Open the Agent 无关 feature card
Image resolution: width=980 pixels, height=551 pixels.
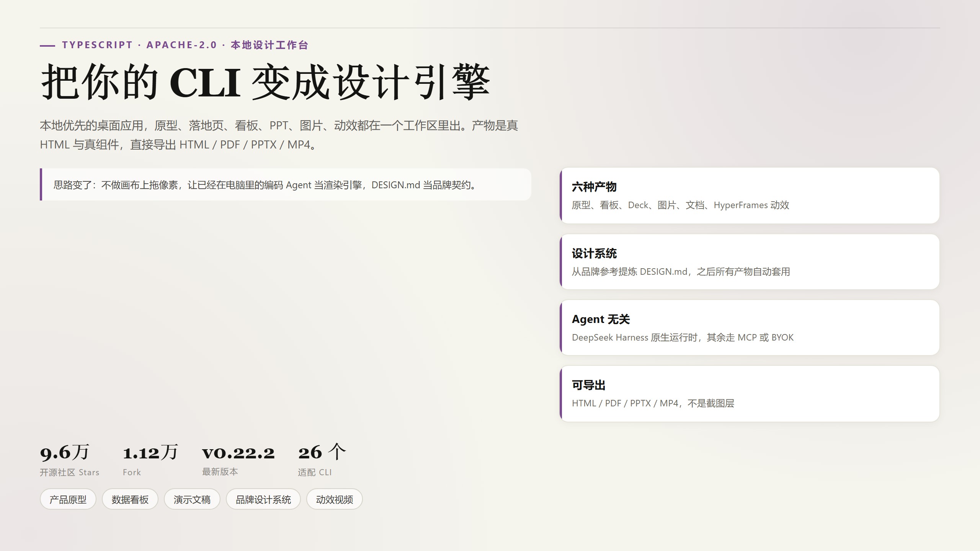click(750, 328)
